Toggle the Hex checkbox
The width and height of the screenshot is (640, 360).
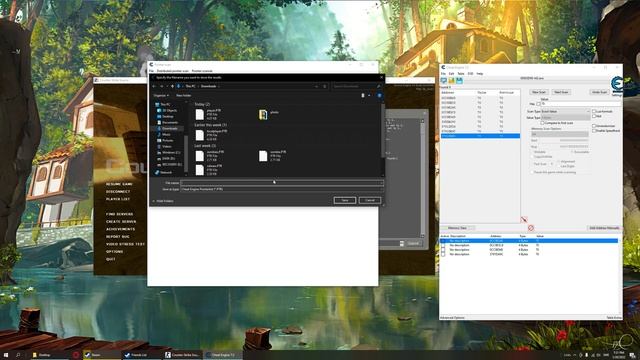[x=538, y=104]
